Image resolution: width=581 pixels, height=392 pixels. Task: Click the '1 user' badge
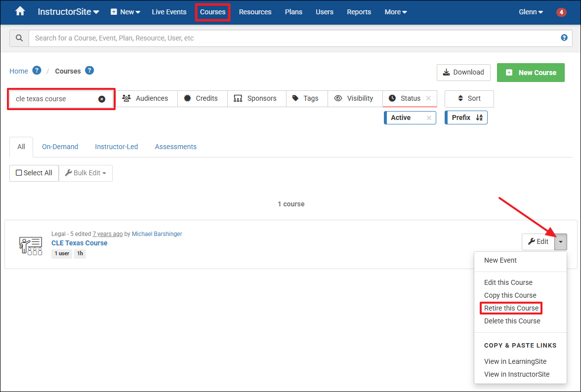point(62,254)
